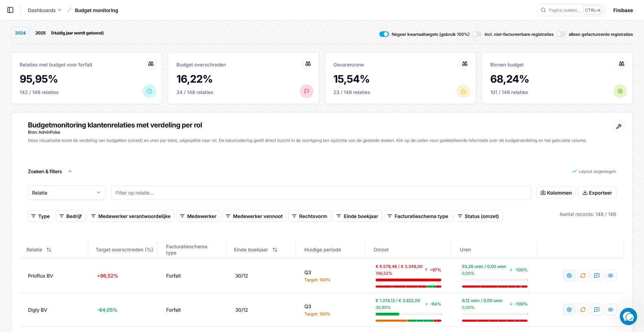View Digly BV details via eye icon
The image size is (644, 332).
[610, 310]
